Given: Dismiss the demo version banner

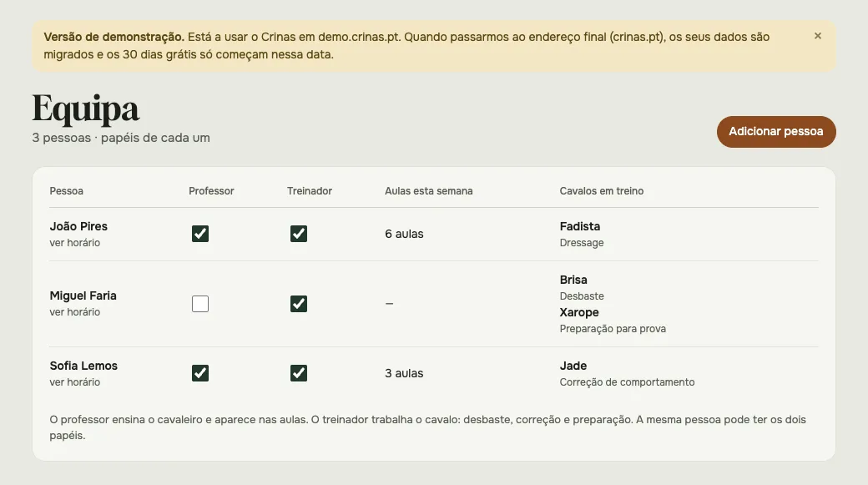Looking at the screenshot, I should point(818,36).
